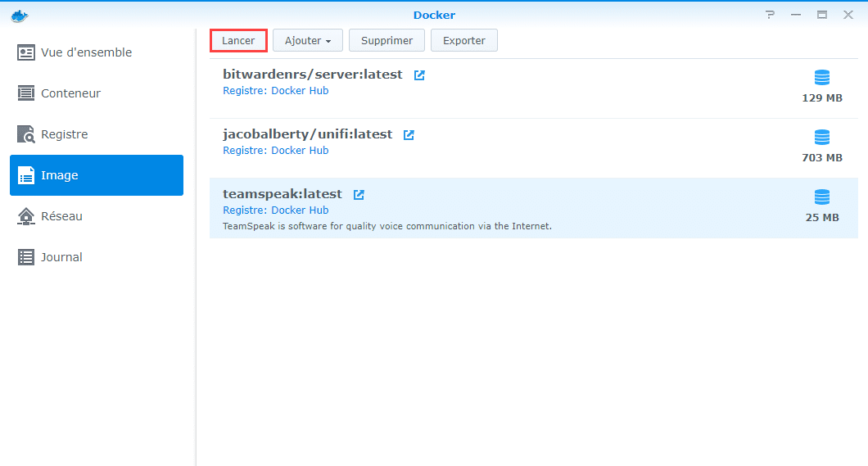
Task: Click the Journal list icon in sidebar
Action: click(26, 257)
